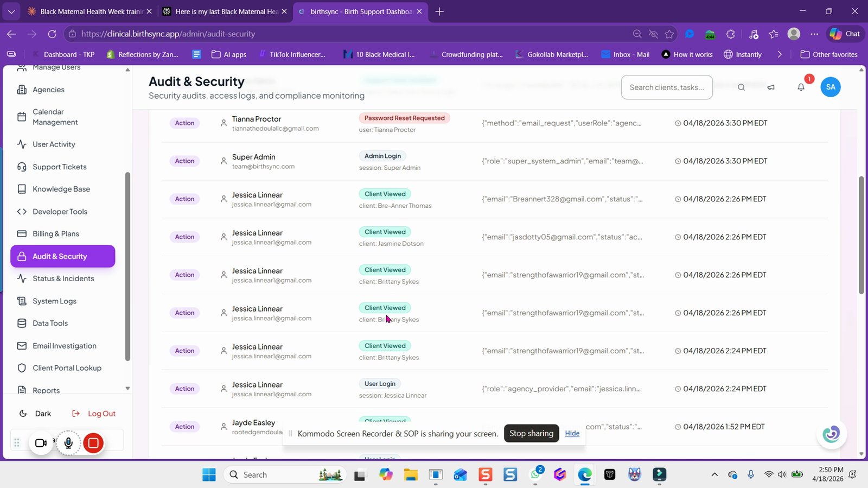Refresh the page in the browser

[x=52, y=34]
